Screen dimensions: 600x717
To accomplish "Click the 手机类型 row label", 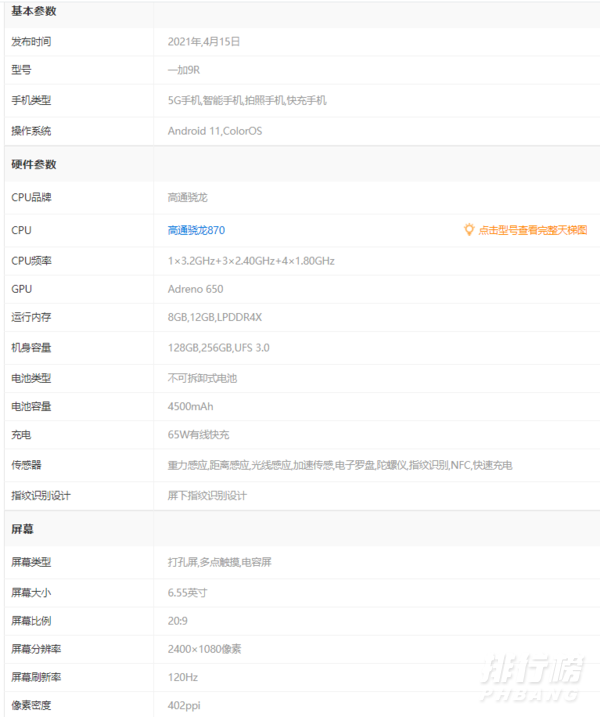I will point(31,100).
